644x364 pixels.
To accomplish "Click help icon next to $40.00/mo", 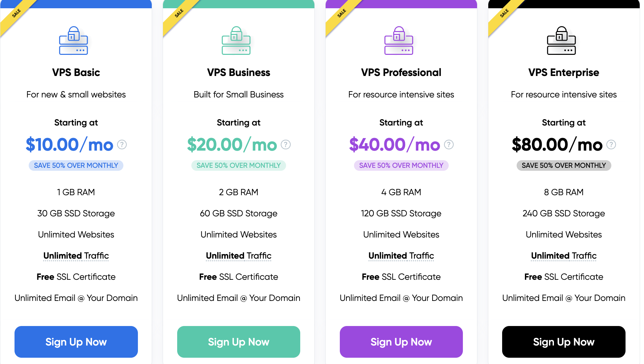I will (449, 145).
